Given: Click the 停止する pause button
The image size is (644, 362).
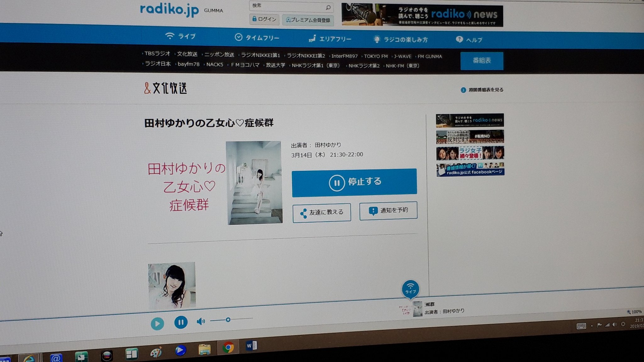Looking at the screenshot, I should [x=354, y=183].
